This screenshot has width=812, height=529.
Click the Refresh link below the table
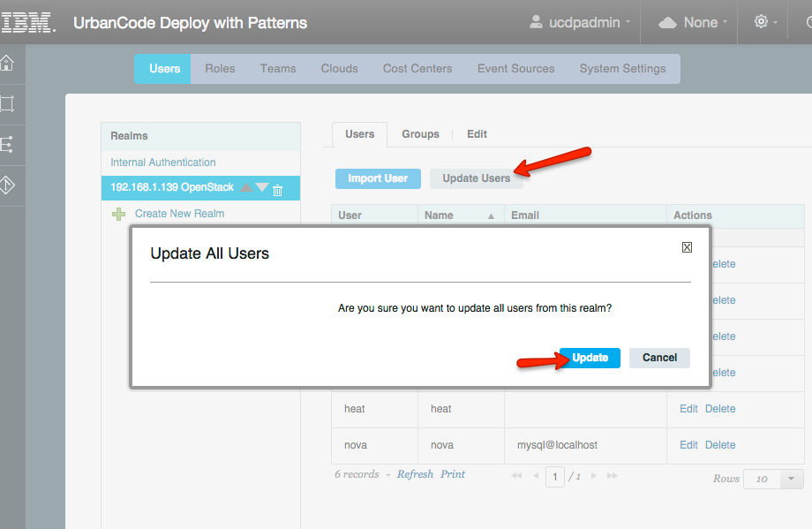coord(416,474)
